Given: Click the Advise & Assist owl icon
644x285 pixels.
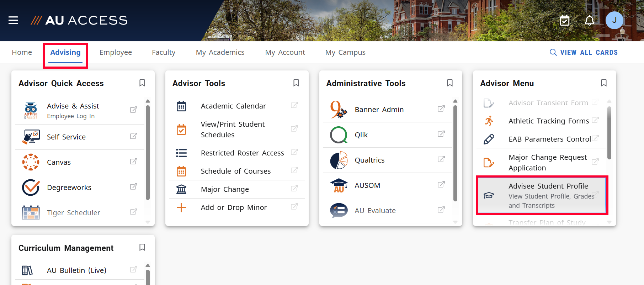Looking at the screenshot, I should pyautogui.click(x=31, y=111).
